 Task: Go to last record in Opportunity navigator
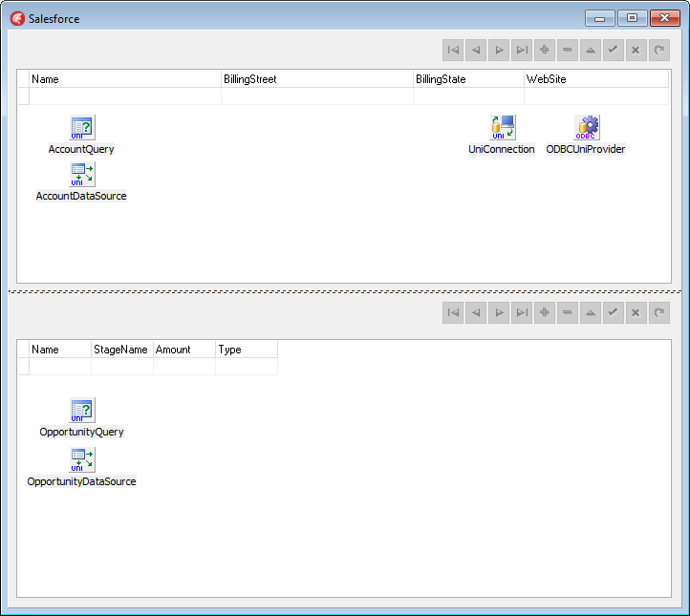(x=522, y=312)
